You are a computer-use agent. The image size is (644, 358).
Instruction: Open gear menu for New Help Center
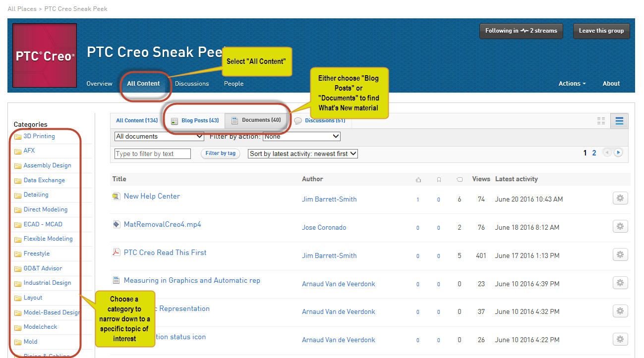620,198
